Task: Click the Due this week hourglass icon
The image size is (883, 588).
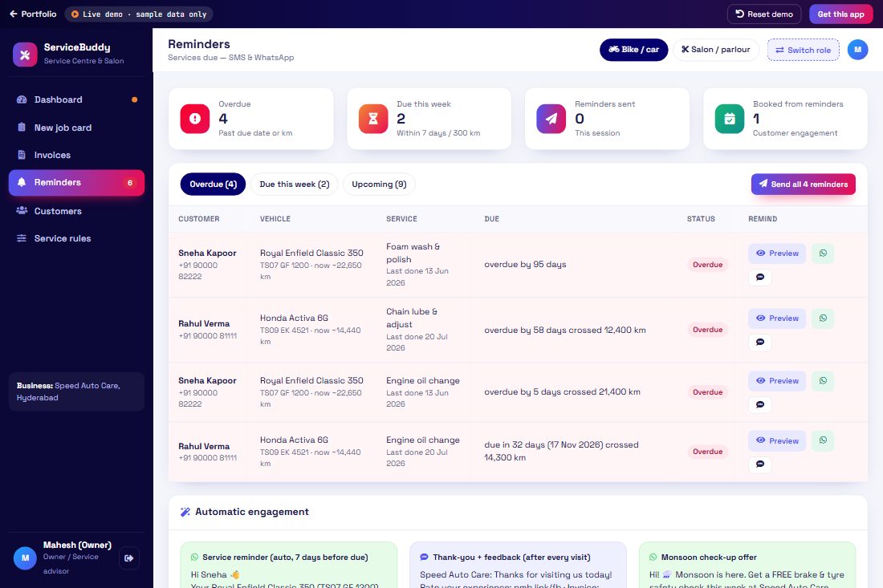Action: 373,119
